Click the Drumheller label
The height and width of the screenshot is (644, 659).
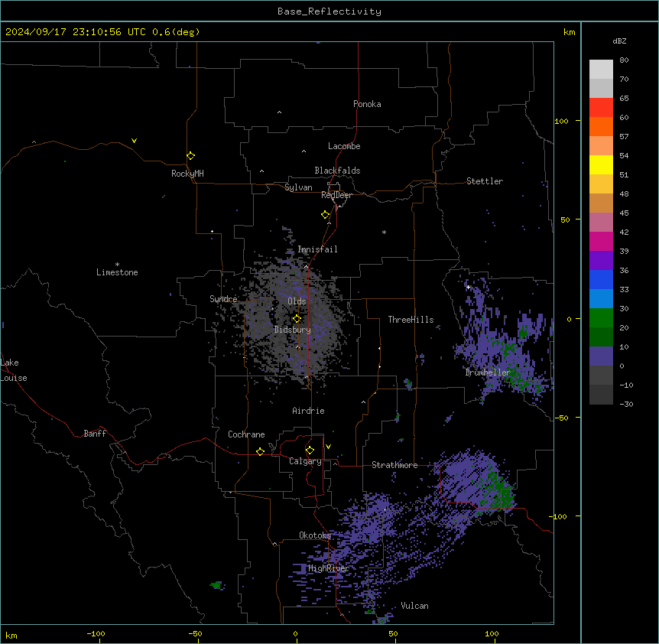pyautogui.click(x=488, y=372)
